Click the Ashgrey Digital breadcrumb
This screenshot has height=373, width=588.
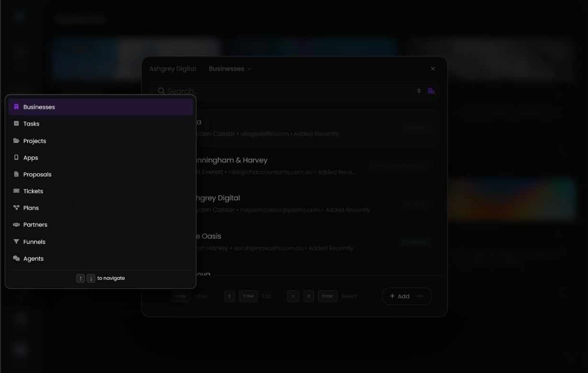click(173, 68)
